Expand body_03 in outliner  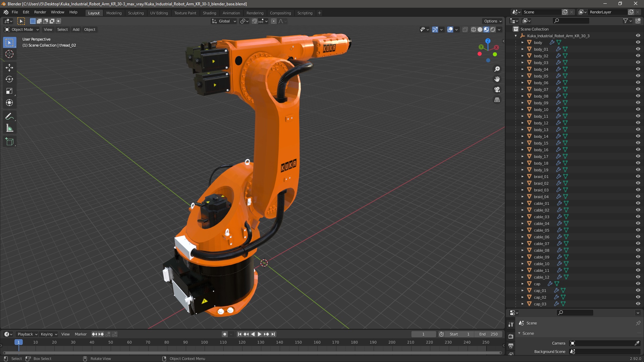[x=522, y=62]
